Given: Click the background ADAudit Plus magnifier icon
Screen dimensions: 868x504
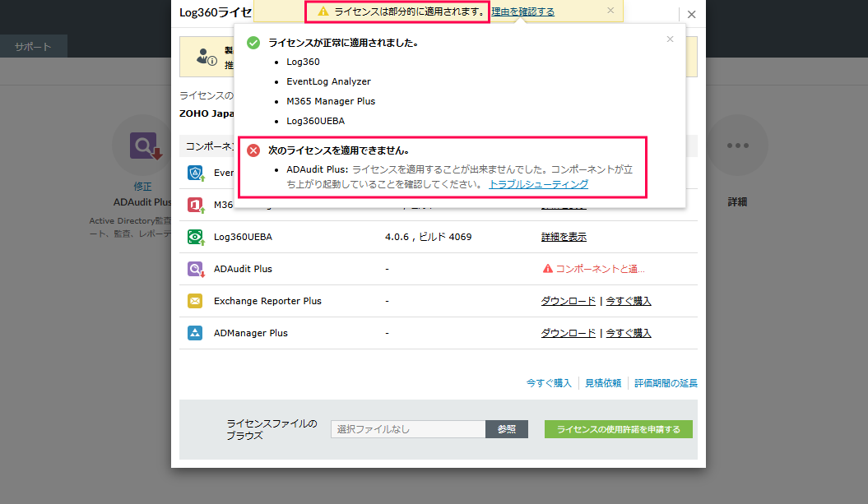Looking at the screenshot, I should point(145,146).
